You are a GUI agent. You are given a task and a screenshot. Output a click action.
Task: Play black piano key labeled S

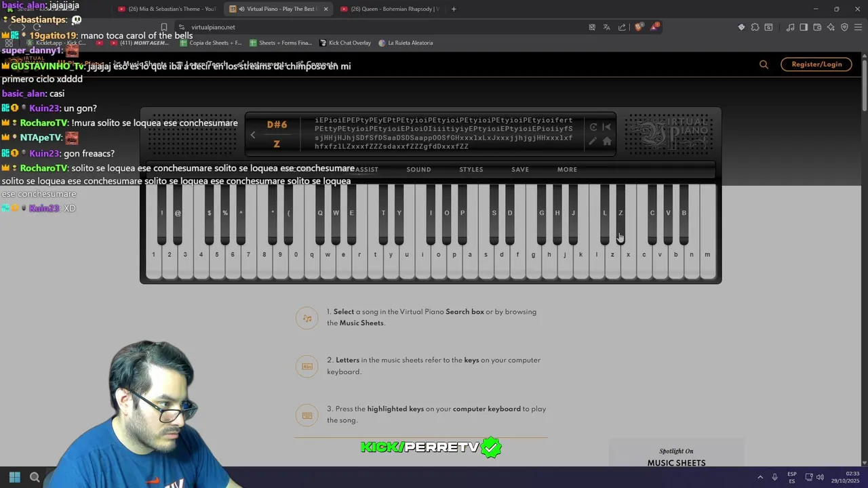click(494, 213)
